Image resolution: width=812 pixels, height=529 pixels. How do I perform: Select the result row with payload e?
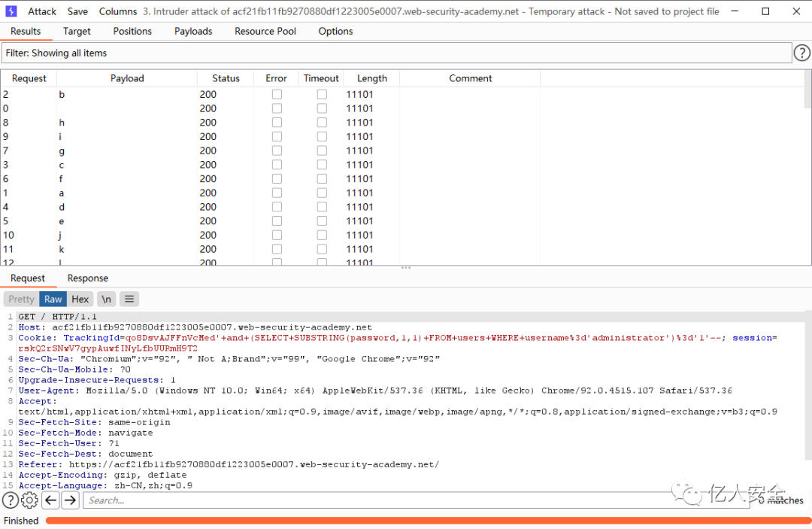tap(402, 220)
